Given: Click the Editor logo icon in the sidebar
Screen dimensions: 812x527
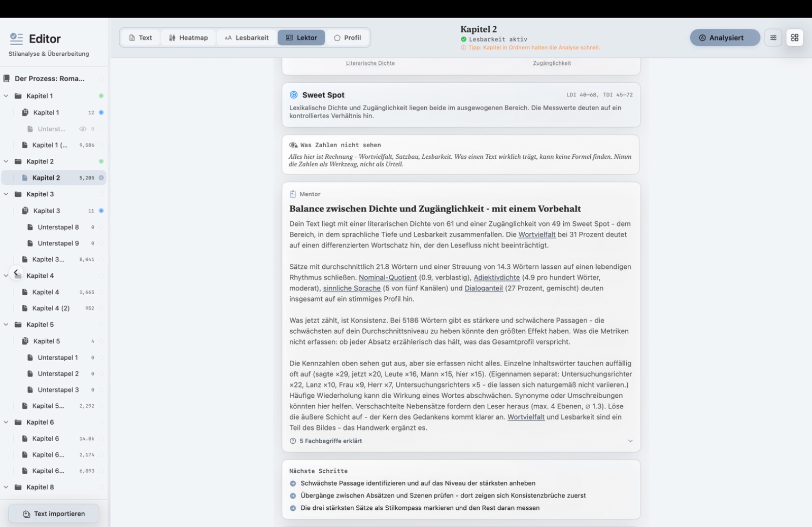Looking at the screenshot, I should coord(17,39).
